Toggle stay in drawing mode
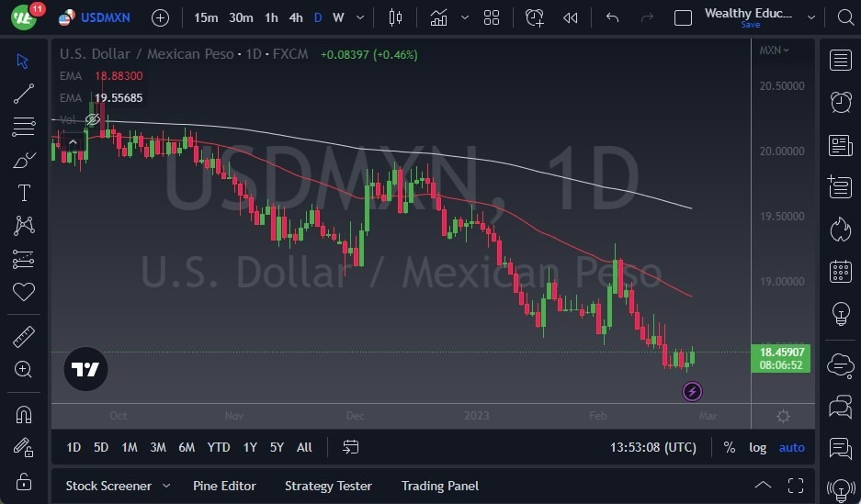The height and width of the screenshot is (504, 861). pos(23,447)
